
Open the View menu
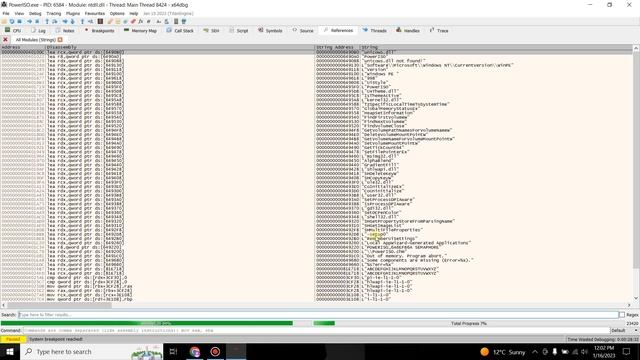(19, 13)
